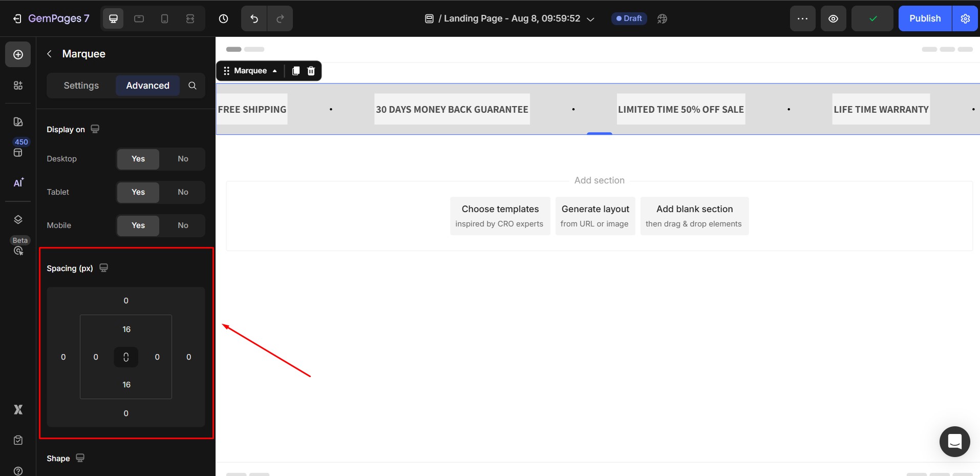Delete the Marquee with trash icon
This screenshot has height=476, width=980.
[x=311, y=71]
